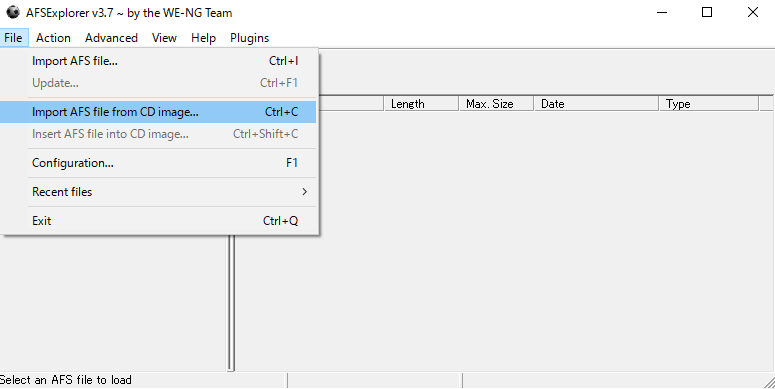
Task: Choose Import AFS file... entry
Action: point(158,61)
